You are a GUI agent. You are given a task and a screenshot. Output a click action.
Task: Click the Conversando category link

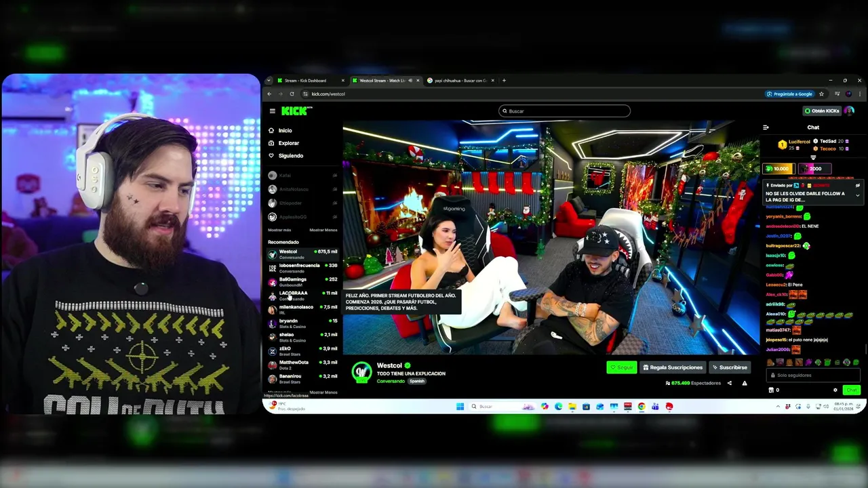[x=391, y=381]
